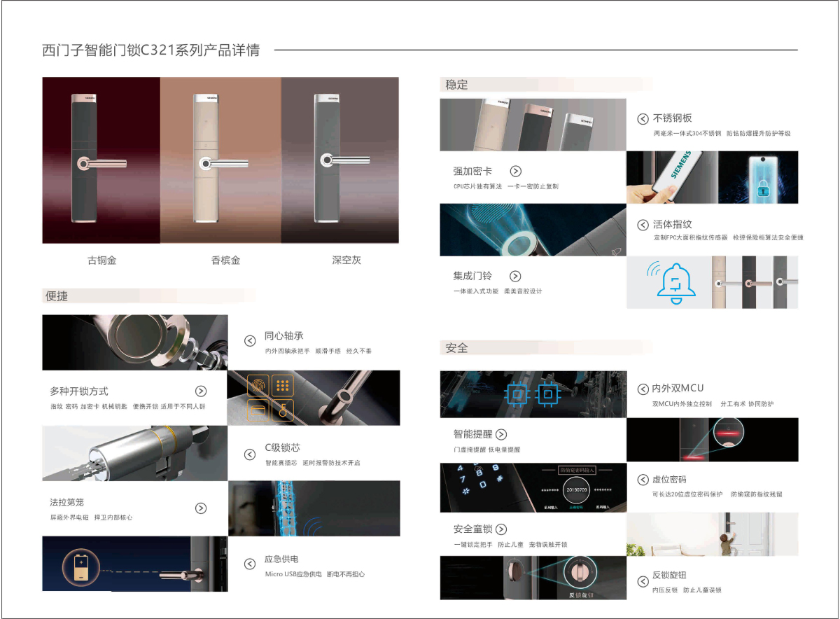Image resolution: width=840 pixels, height=619 pixels.
Task: Select the 便捷 section heading
Action: (57, 296)
